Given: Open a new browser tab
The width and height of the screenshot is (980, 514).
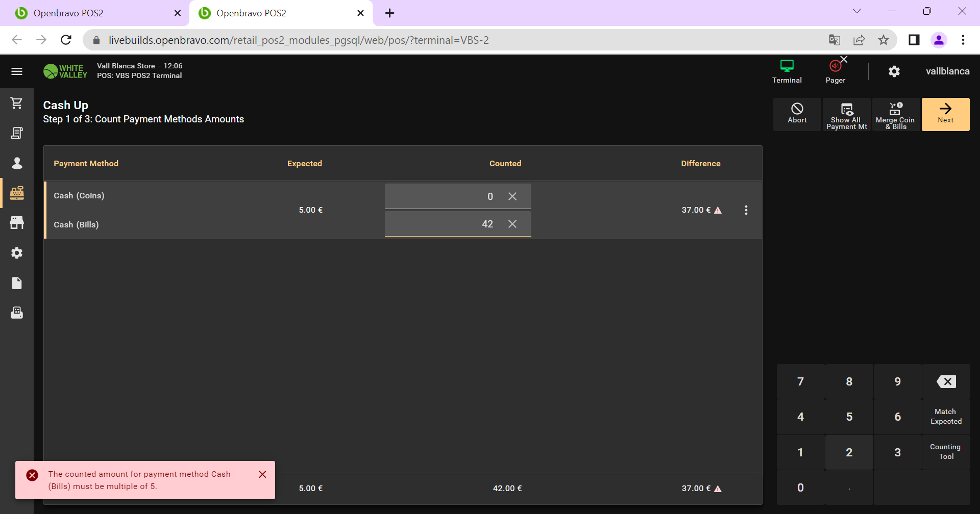Looking at the screenshot, I should 389,13.
